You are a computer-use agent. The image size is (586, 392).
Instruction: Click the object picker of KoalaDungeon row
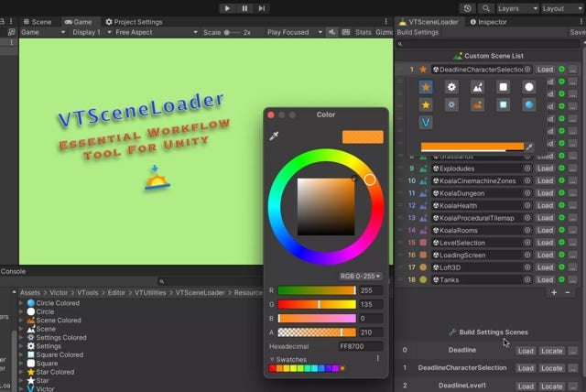click(527, 193)
